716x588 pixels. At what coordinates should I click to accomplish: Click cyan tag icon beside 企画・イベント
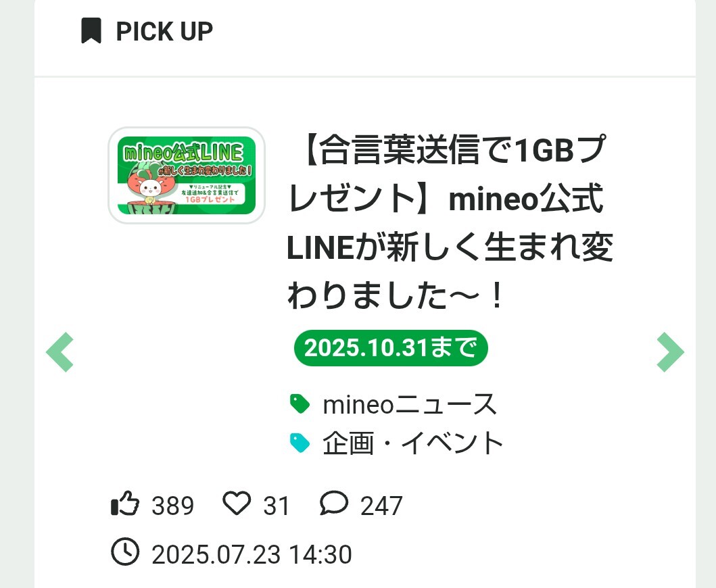point(300,443)
